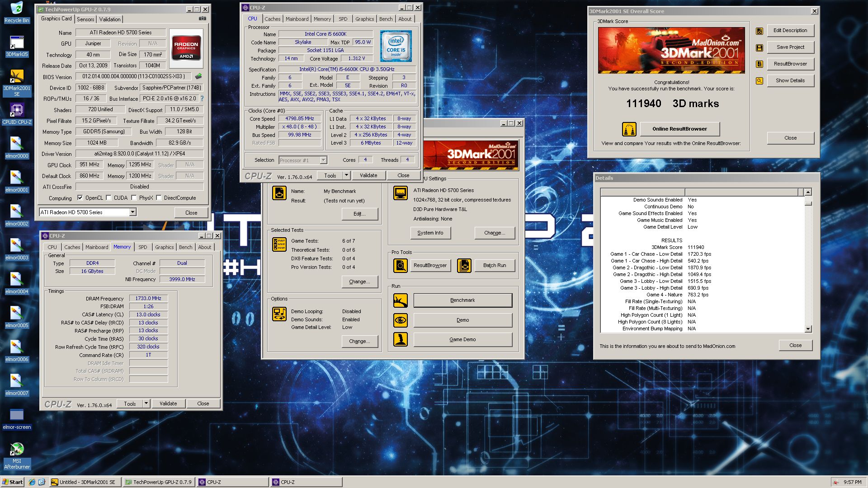Image resolution: width=868 pixels, height=488 pixels.
Task: Click Validate button in top CPU-Z
Action: coord(368,175)
